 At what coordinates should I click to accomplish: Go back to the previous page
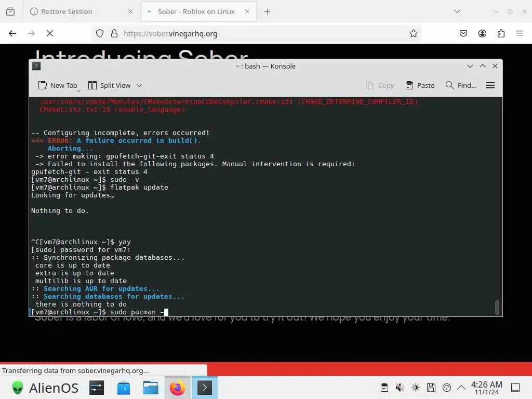12,33
